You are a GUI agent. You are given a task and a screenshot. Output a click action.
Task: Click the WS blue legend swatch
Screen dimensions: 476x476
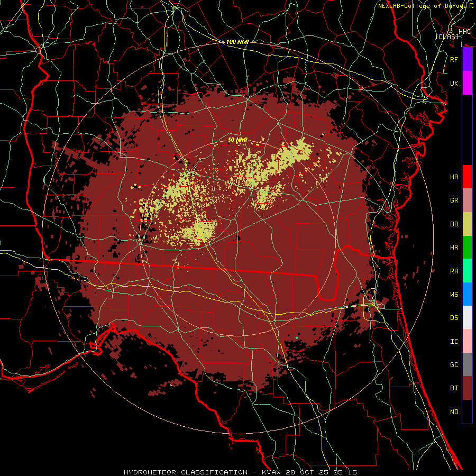[x=467, y=294]
